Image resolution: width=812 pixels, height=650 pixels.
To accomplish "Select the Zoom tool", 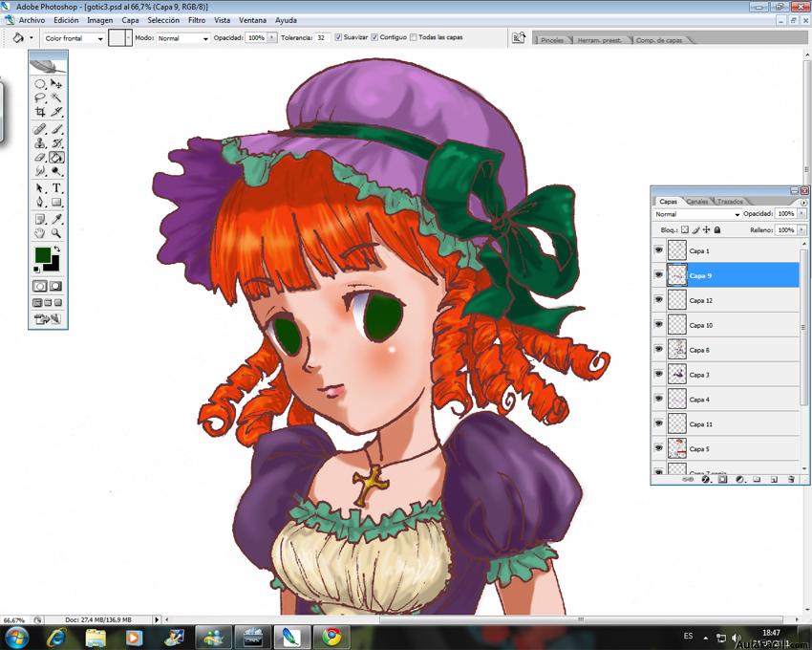I will pyautogui.click(x=56, y=233).
